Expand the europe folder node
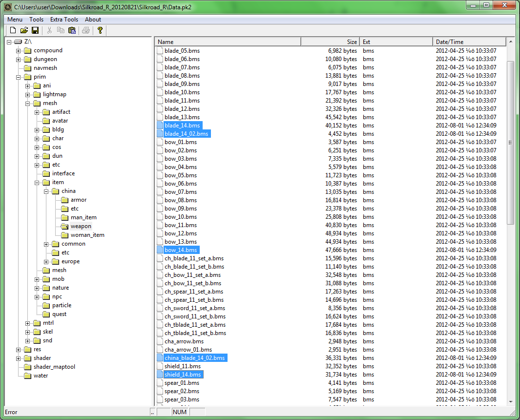Screen dimensions: 520x420 46,261
